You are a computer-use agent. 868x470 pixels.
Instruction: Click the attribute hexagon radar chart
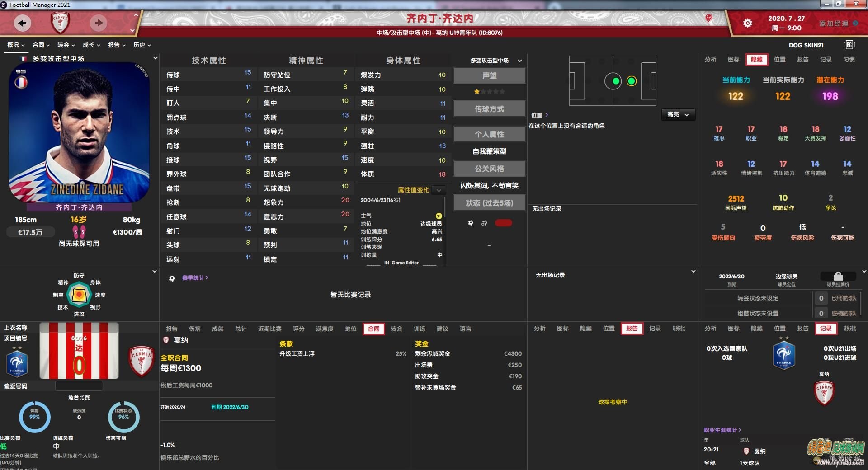pos(79,295)
